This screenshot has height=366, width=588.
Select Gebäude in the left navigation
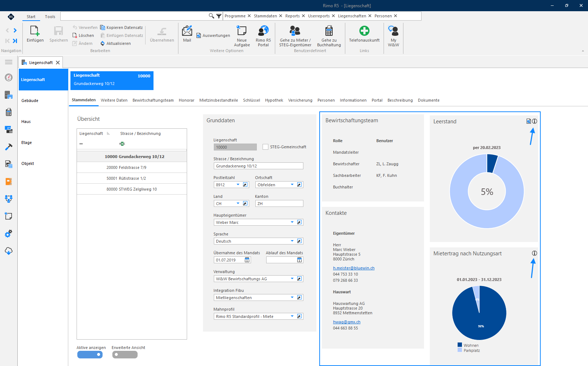(x=43, y=101)
